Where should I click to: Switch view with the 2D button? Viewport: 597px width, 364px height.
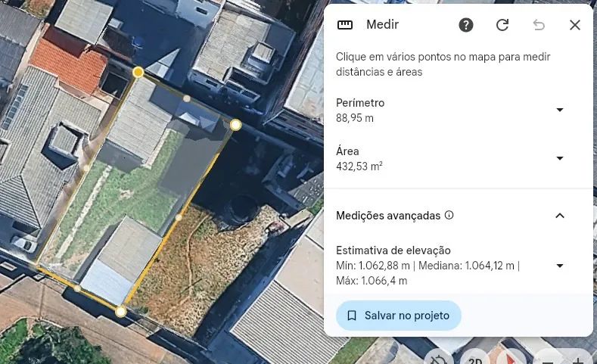474,359
